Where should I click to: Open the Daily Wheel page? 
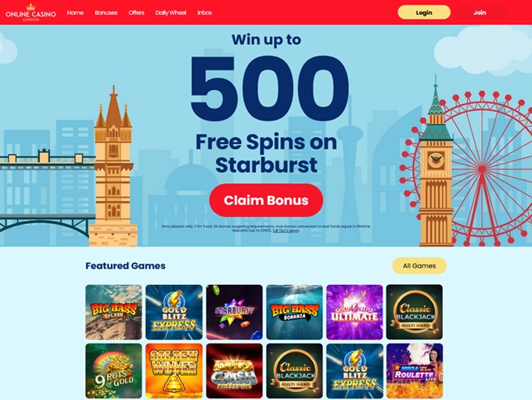(x=171, y=13)
